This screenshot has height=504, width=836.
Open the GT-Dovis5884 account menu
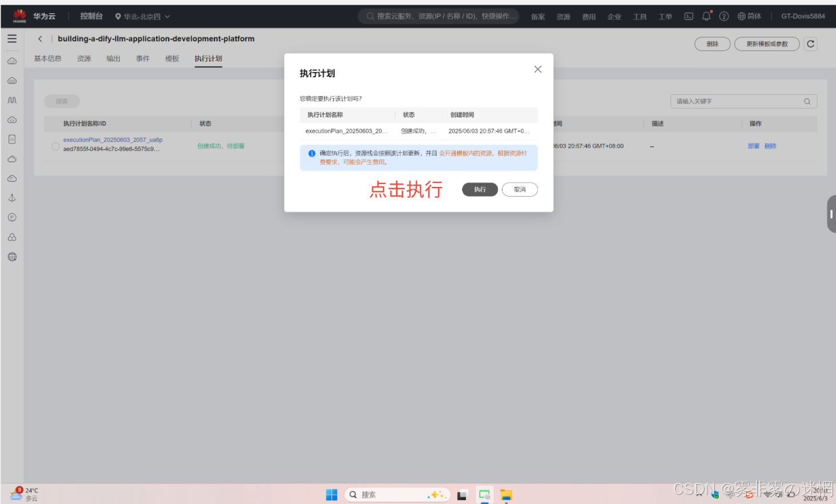803,17
